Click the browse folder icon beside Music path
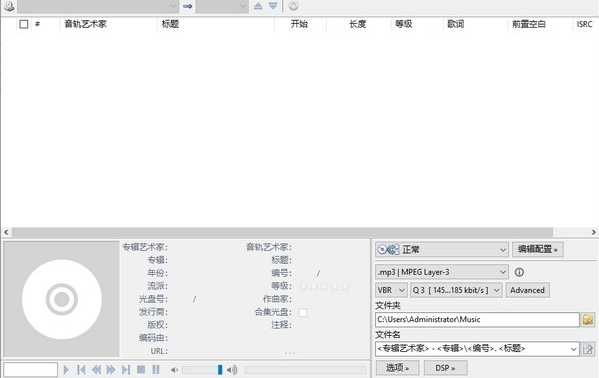 588,320
